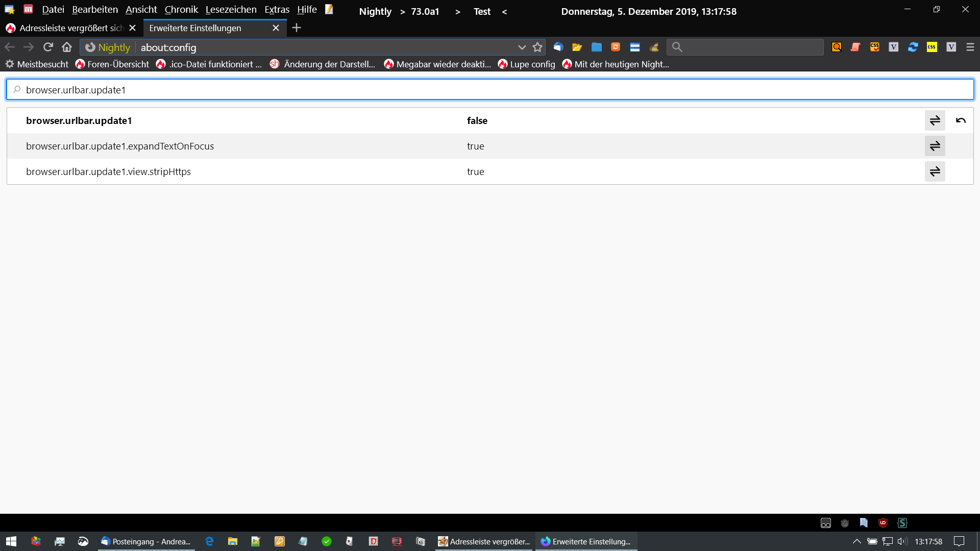Click the reload page icon
This screenshot has height=551, width=980.
point(48,47)
